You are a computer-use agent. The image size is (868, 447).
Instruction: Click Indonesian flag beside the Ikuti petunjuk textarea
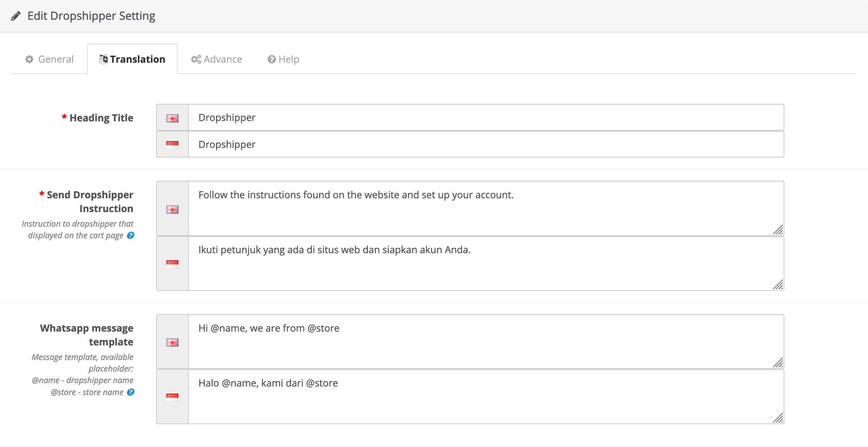coord(172,264)
